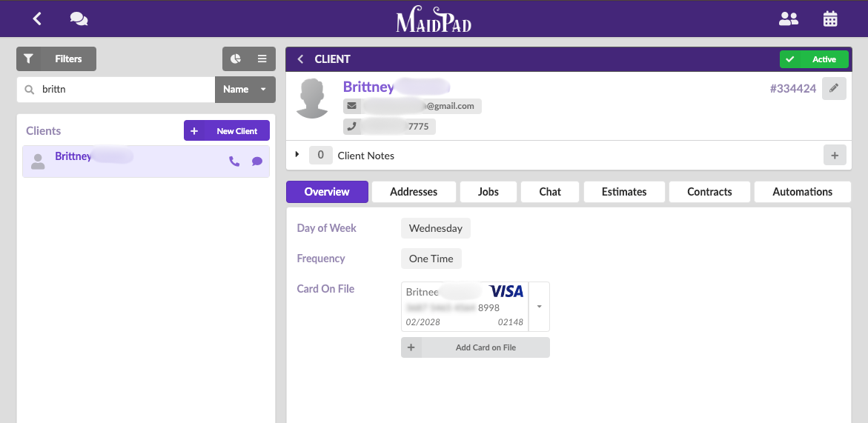The width and height of the screenshot is (868, 423).
Task: Open the card on file dropdown arrow
Action: (539, 307)
